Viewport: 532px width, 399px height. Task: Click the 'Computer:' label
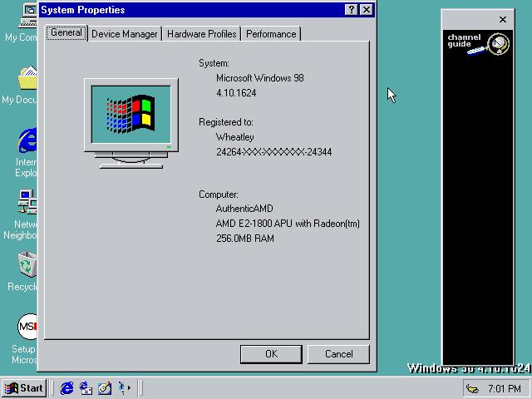(219, 195)
